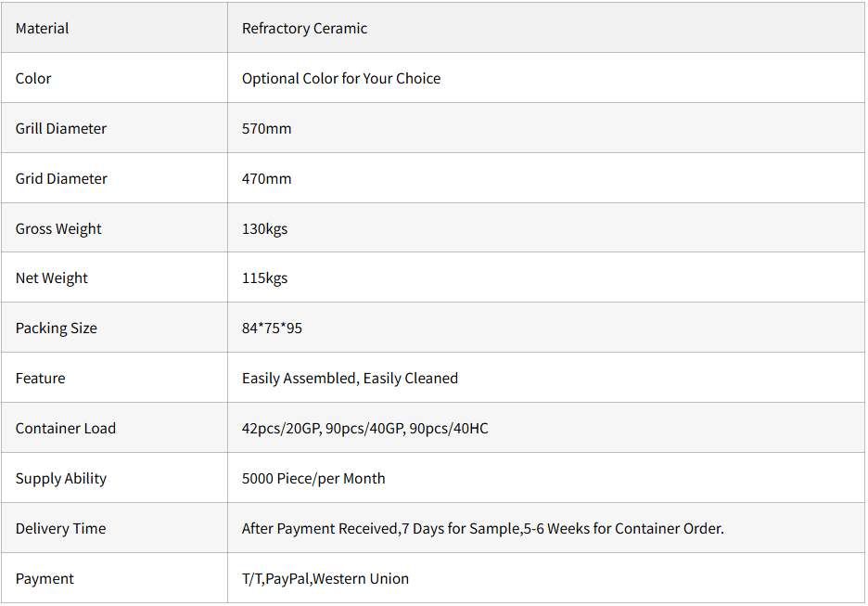This screenshot has height=606, width=868.
Task: Click the 570mm value cell
Action: click(267, 129)
